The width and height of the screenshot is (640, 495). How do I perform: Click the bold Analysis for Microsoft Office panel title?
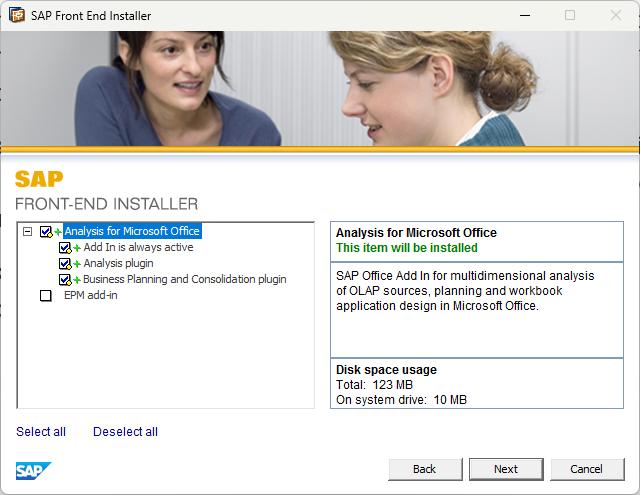pyautogui.click(x=416, y=233)
